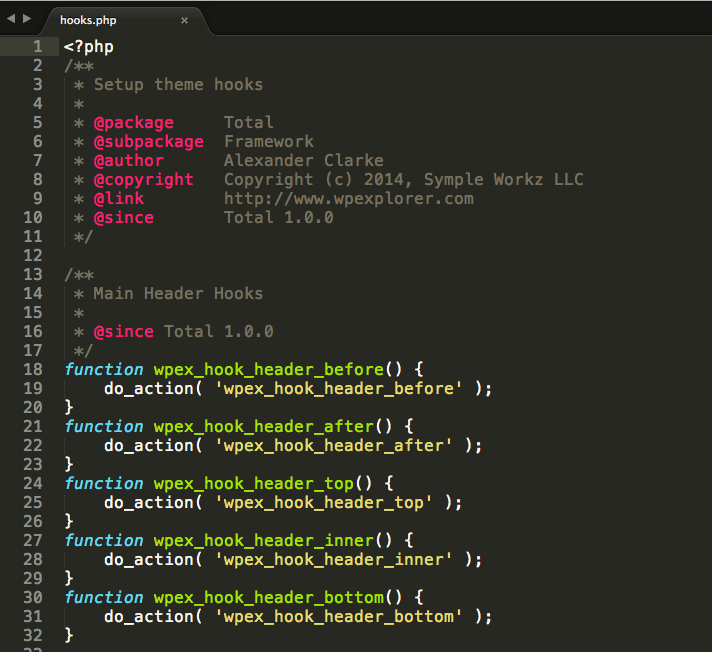Click the '@link' doc tag

(119, 198)
